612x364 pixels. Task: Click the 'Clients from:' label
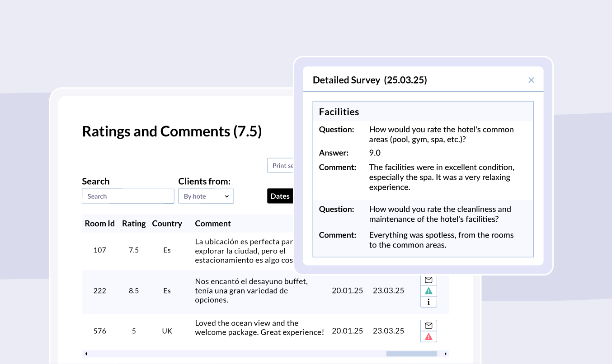(x=204, y=182)
